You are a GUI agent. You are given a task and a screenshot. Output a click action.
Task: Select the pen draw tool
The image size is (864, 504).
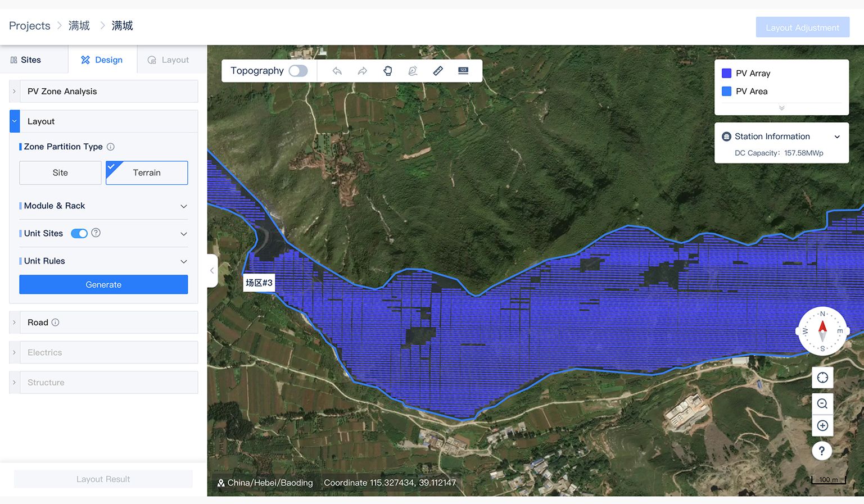pyautogui.click(x=413, y=71)
